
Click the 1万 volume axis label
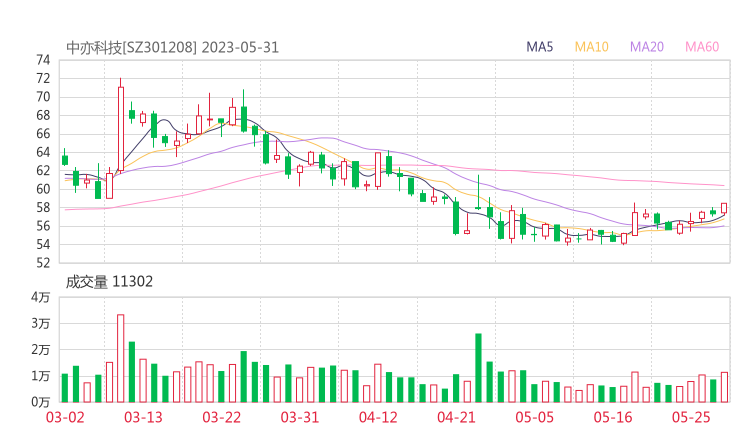(41, 376)
